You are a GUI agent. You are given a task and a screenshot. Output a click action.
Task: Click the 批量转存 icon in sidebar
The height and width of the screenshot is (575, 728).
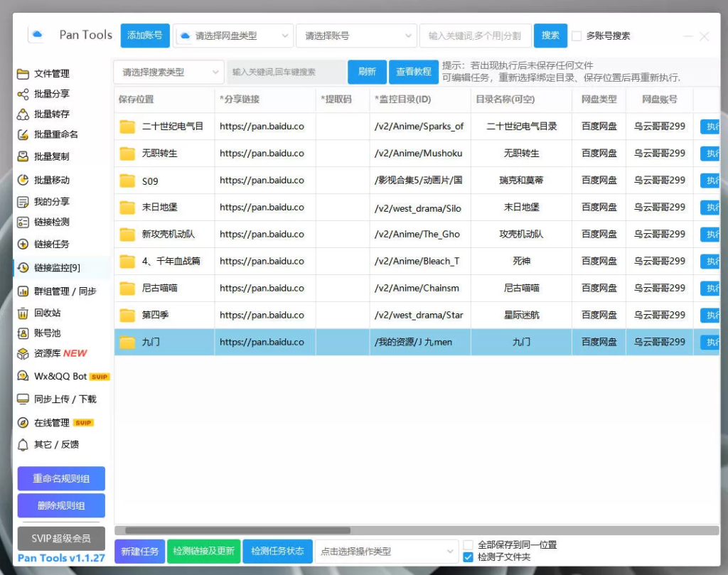pos(23,114)
